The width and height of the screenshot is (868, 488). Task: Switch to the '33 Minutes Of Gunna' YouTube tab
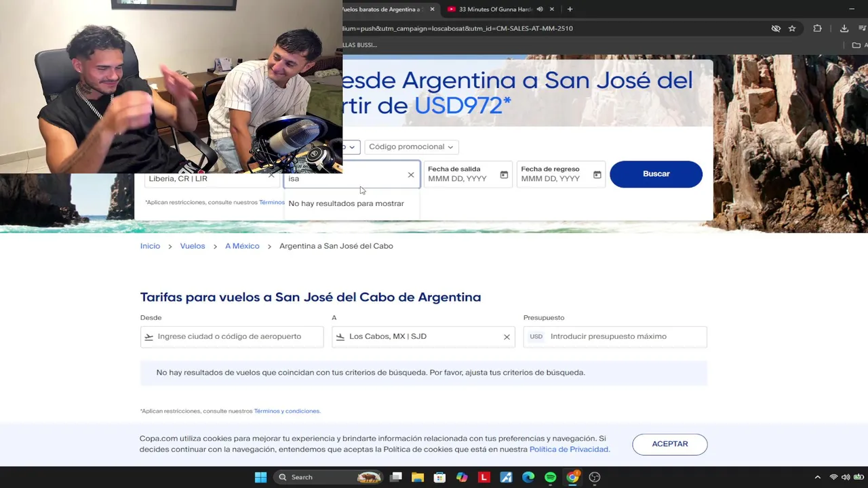[495, 9]
